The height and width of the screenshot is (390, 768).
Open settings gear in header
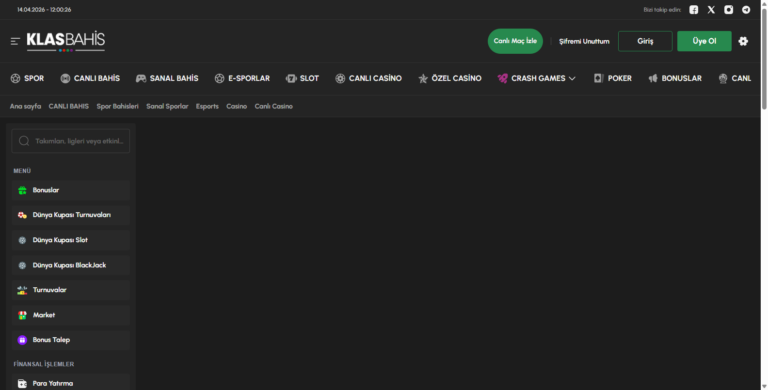743,41
